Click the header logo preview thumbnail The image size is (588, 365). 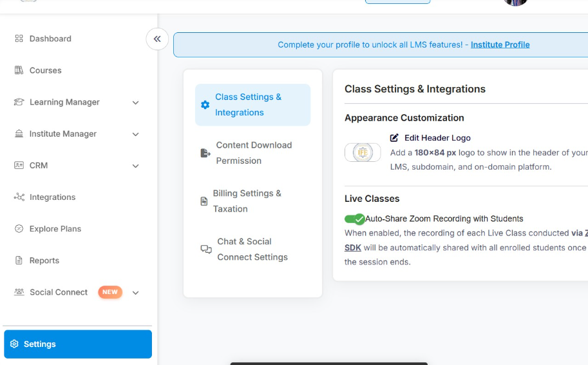click(363, 153)
